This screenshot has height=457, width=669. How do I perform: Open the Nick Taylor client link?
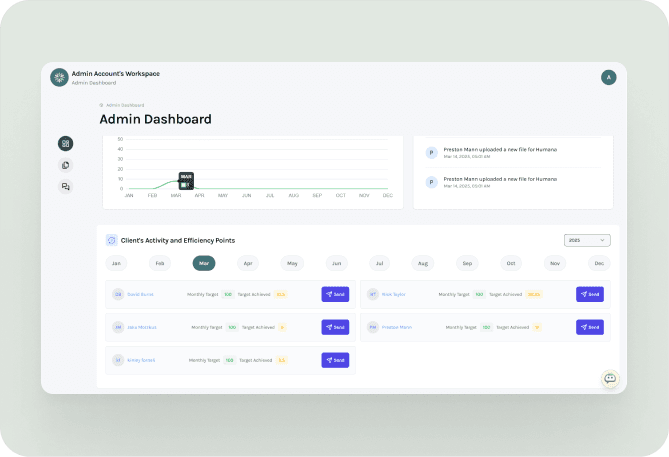393,294
